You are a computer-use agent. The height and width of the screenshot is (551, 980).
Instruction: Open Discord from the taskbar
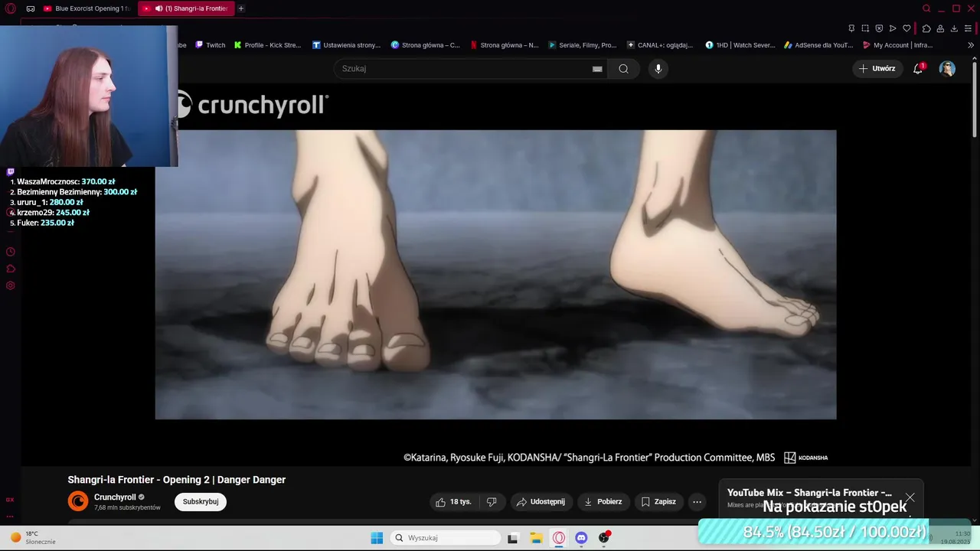pyautogui.click(x=581, y=538)
